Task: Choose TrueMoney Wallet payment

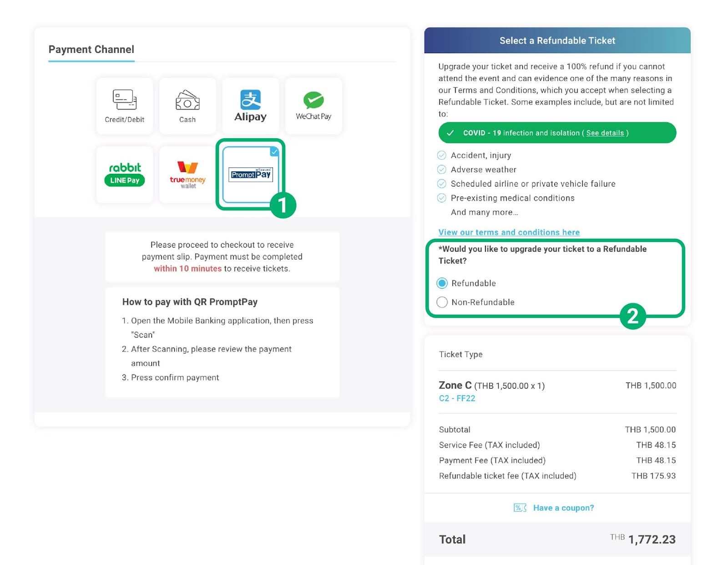Action: point(187,175)
